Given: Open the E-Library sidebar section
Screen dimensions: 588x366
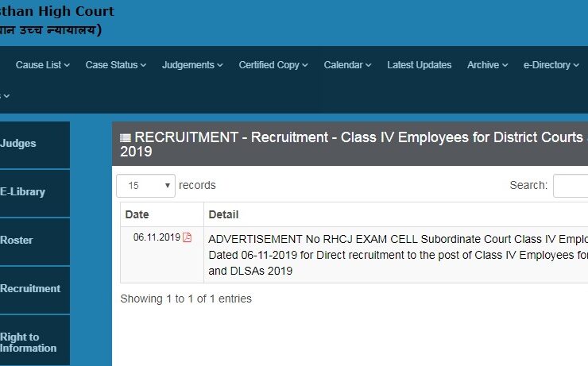Looking at the screenshot, I should coord(23,192).
